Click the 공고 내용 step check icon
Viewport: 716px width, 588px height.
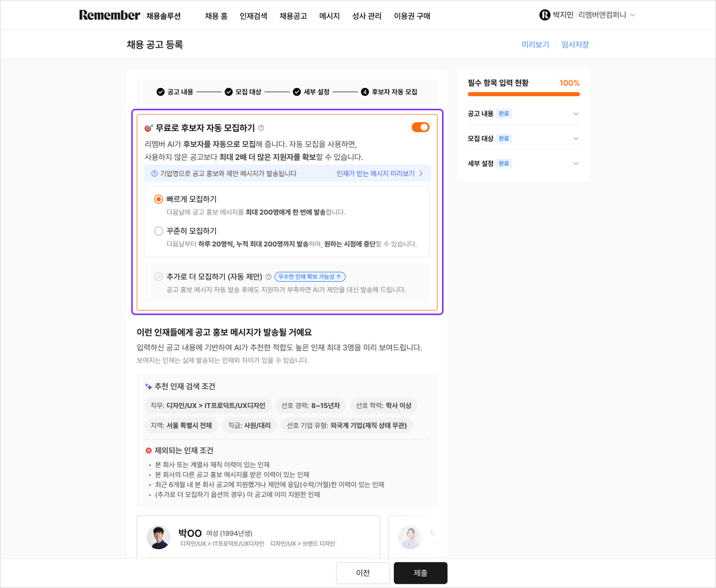coord(160,92)
